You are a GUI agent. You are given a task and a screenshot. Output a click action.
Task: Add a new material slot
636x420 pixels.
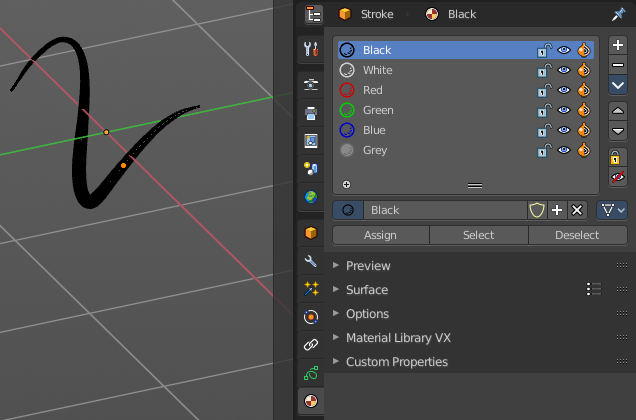[618, 45]
